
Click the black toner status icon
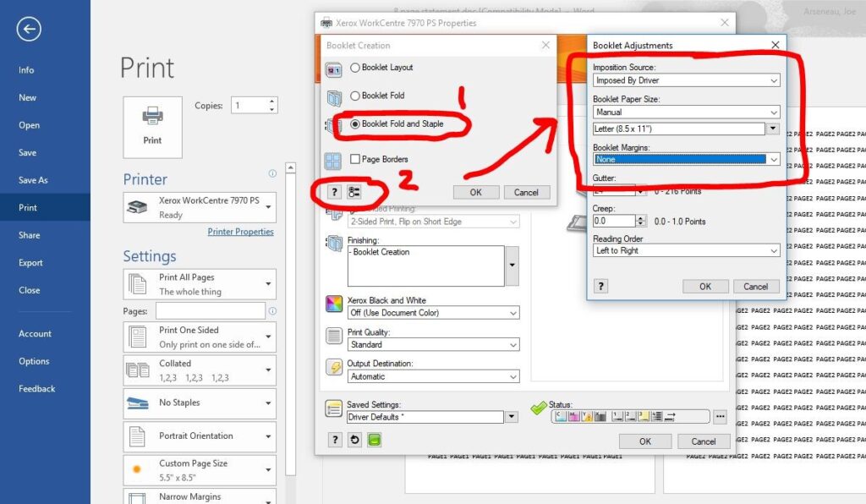pyautogui.click(x=600, y=416)
